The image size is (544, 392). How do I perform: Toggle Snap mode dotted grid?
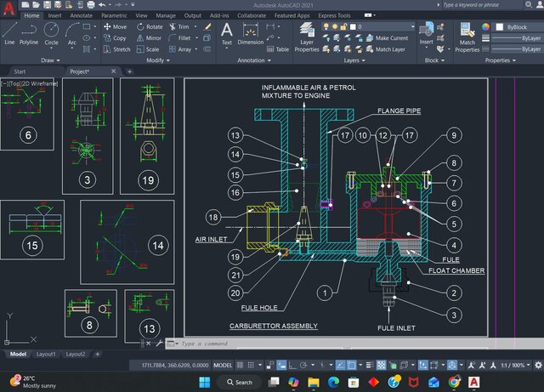pyautogui.click(x=251, y=365)
